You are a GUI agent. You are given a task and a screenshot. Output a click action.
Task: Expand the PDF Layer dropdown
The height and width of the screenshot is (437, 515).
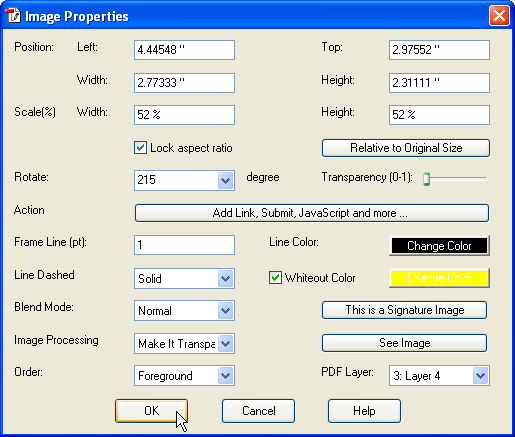coord(481,376)
